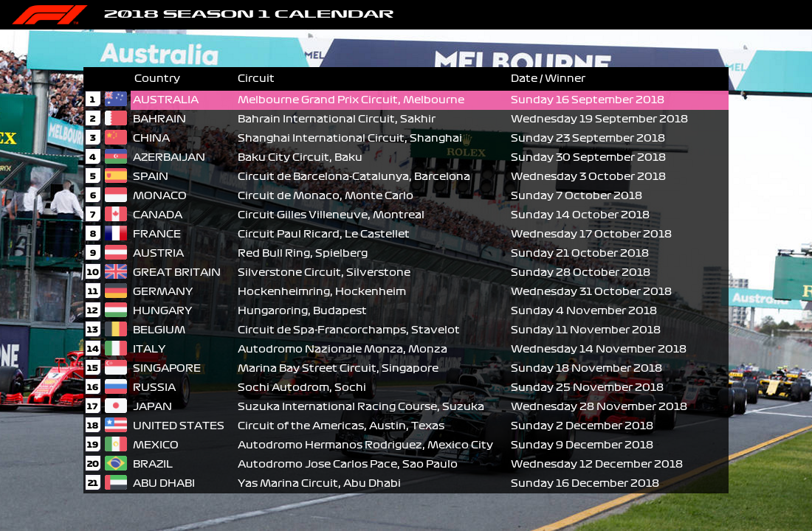Click the Germany flag icon
812x531 pixels.
pos(116,291)
